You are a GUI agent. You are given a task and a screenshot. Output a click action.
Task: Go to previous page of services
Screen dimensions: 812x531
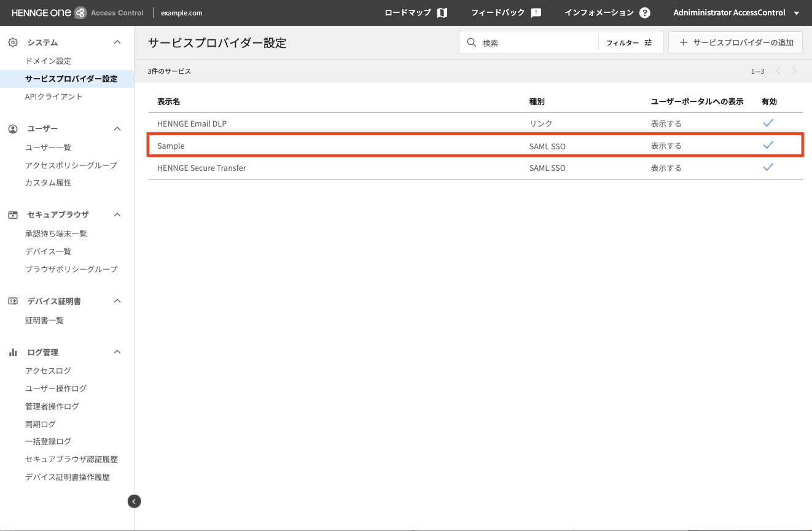click(x=778, y=71)
